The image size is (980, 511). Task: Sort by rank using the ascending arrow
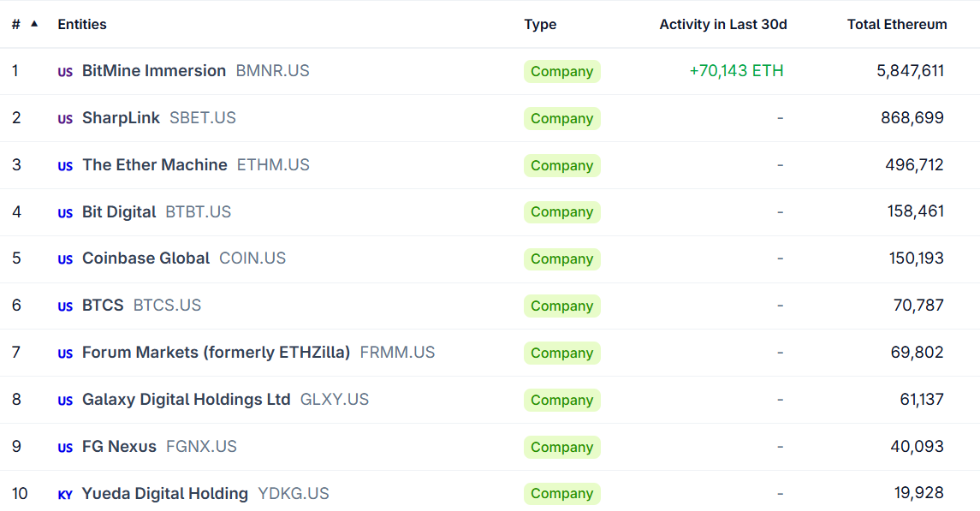pyautogui.click(x=34, y=24)
